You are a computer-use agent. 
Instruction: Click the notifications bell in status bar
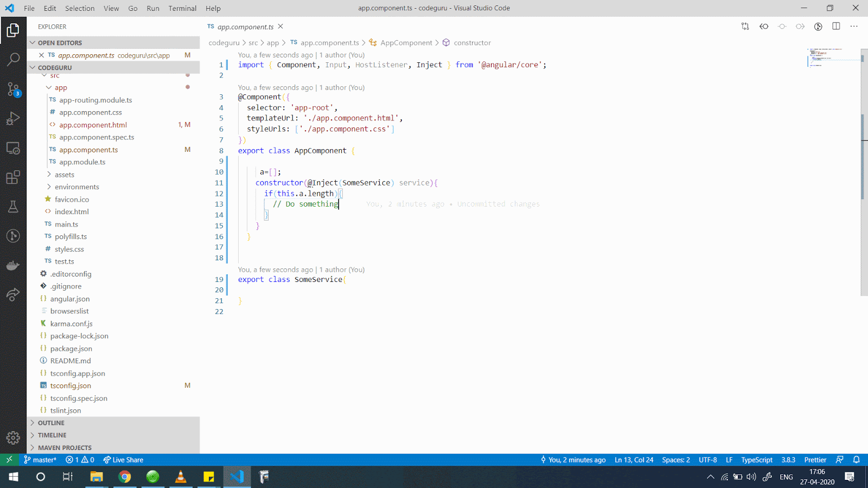857,459
